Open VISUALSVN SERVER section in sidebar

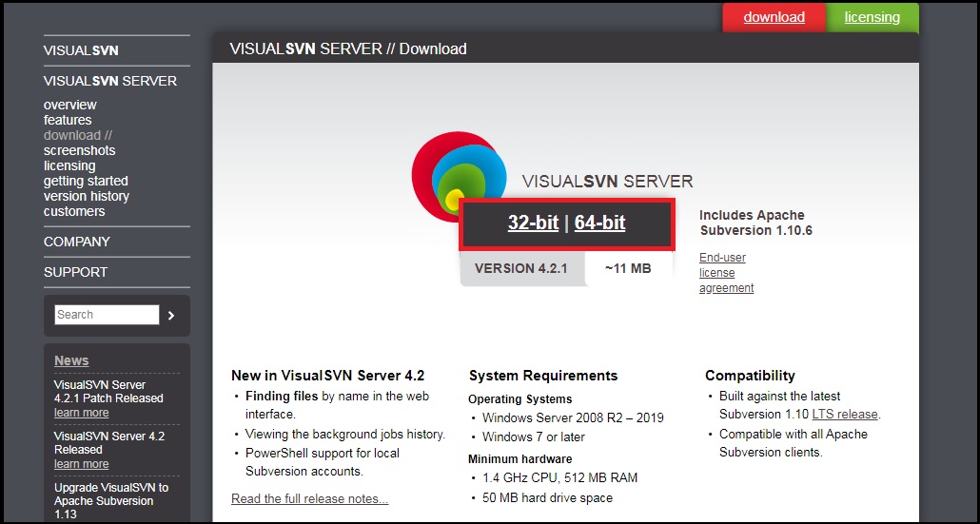pyautogui.click(x=110, y=81)
